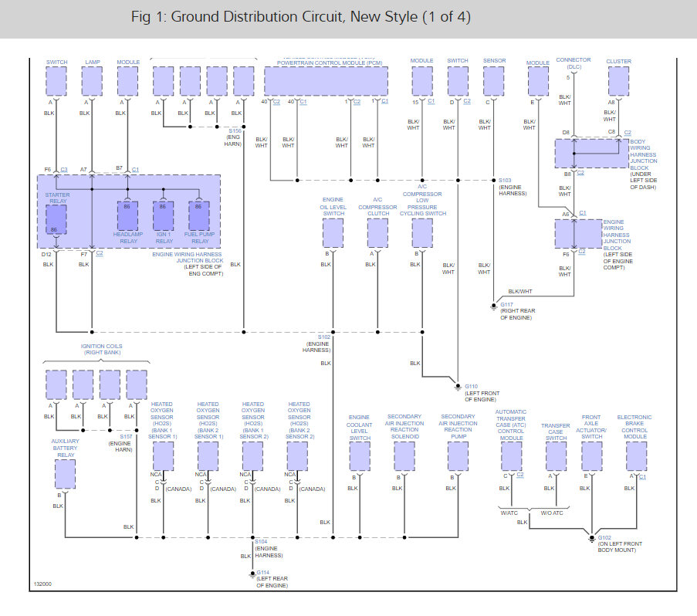Click the Engine Oil Level Switch box

(x=333, y=233)
